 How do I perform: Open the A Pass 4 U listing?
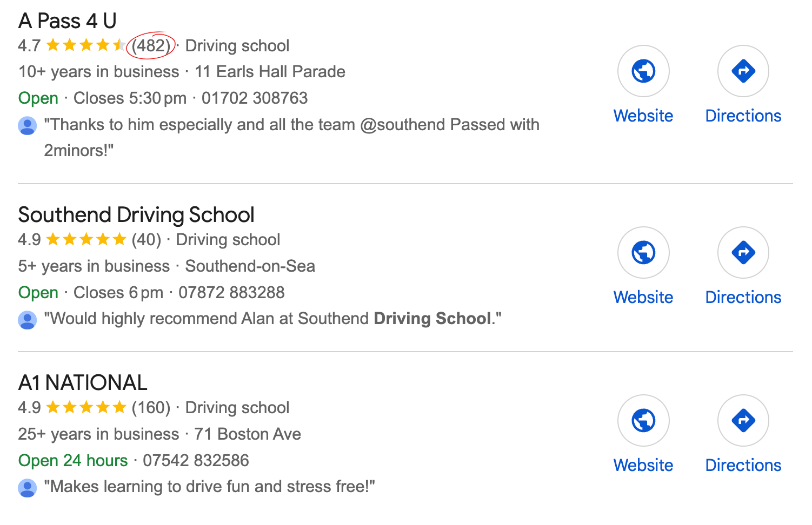point(67,21)
